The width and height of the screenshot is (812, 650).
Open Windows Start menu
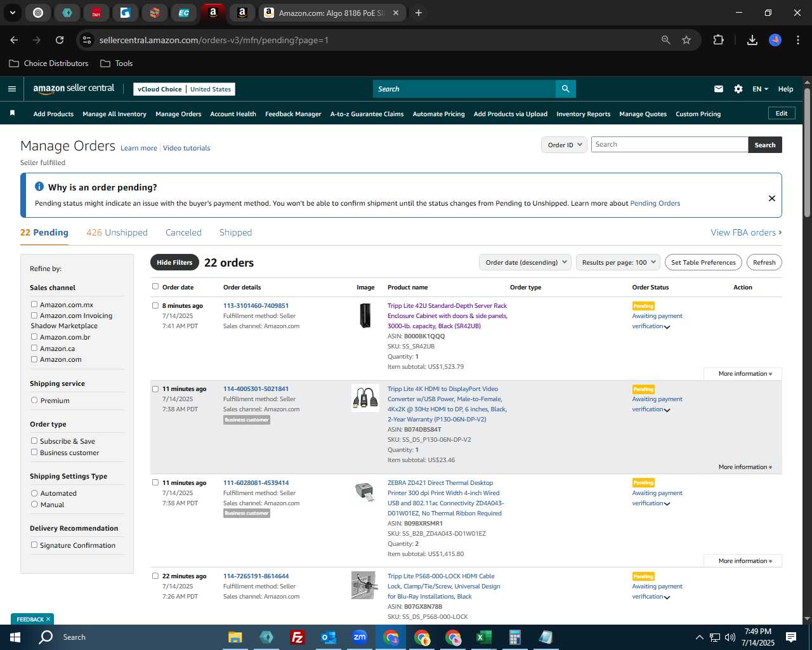(x=15, y=637)
